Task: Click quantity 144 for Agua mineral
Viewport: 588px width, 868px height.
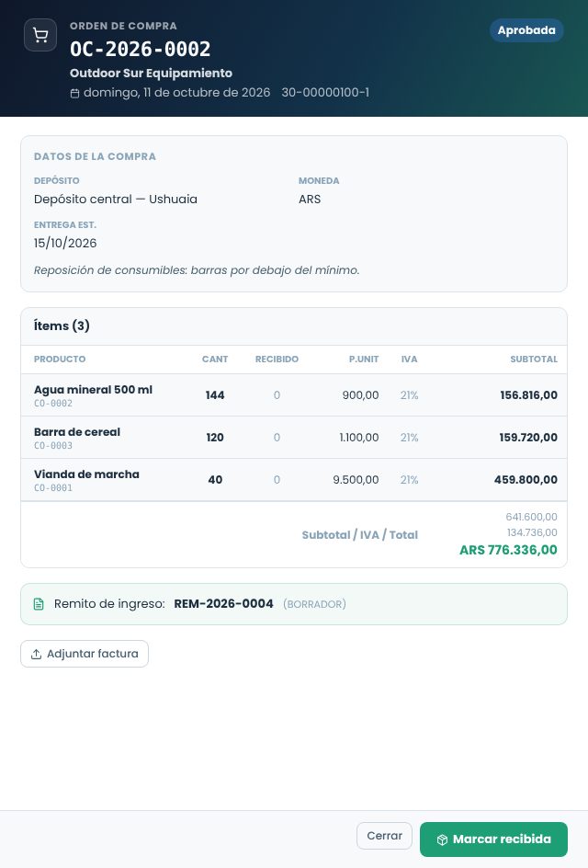Action: point(215,395)
